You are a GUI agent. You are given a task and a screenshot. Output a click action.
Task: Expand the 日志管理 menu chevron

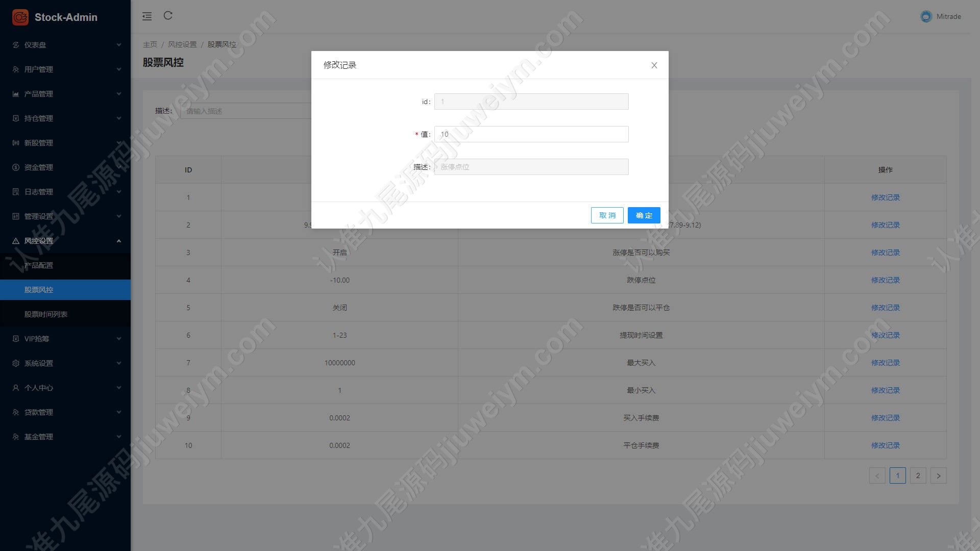tap(119, 192)
